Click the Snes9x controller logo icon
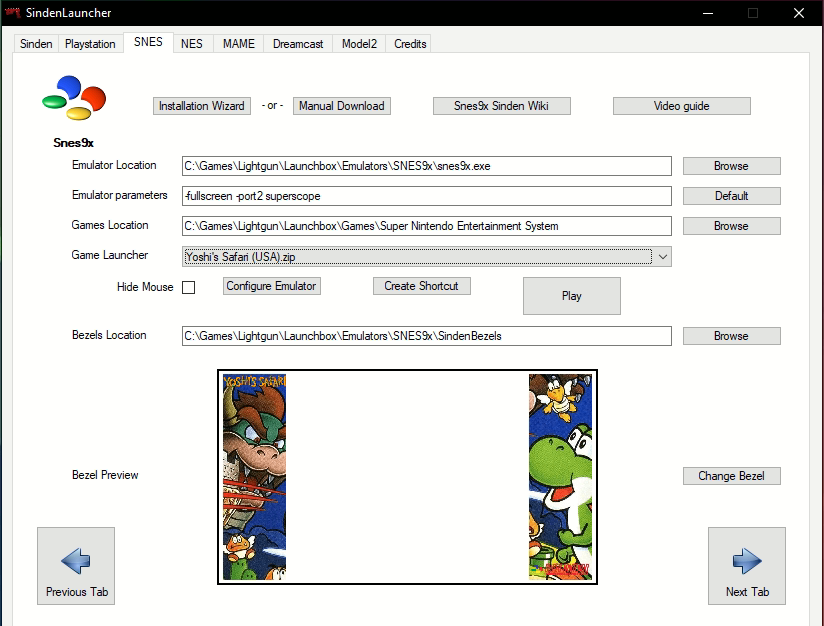 pyautogui.click(x=74, y=98)
